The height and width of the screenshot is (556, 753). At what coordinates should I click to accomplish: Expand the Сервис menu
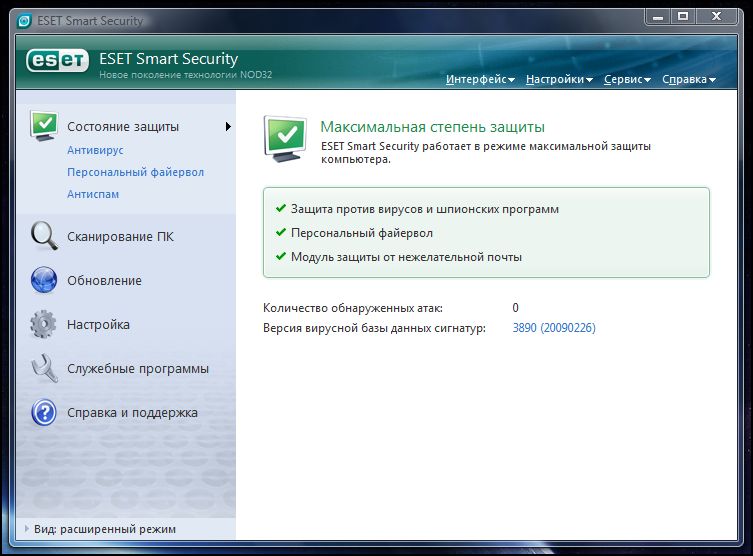point(627,79)
